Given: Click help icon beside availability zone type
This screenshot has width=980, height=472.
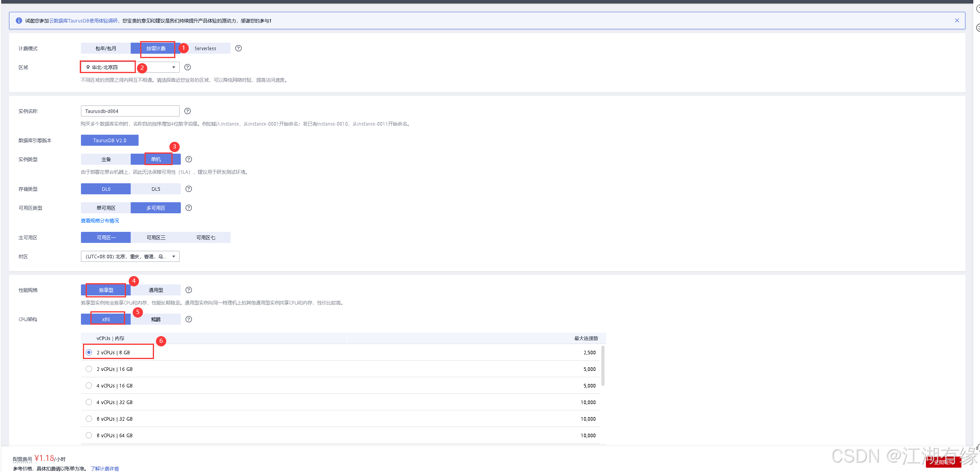Looking at the screenshot, I should (189, 208).
